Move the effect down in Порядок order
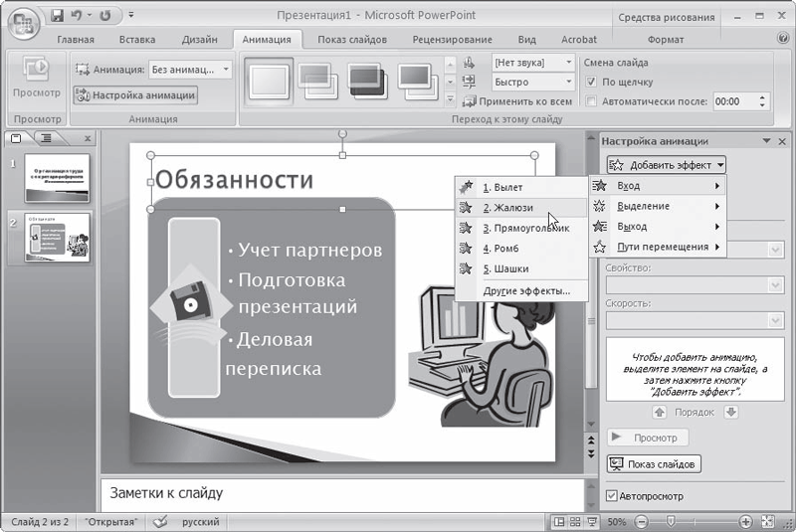 [731, 412]
